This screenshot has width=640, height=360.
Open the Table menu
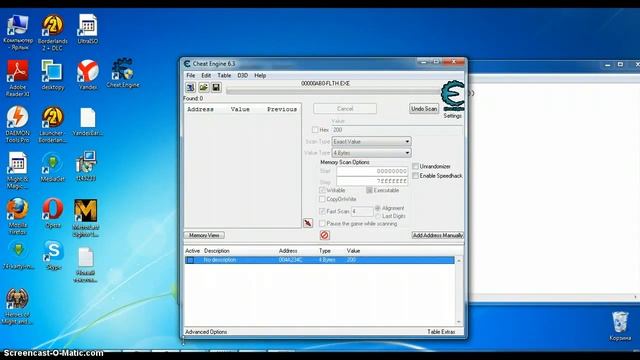pos(224,76)
